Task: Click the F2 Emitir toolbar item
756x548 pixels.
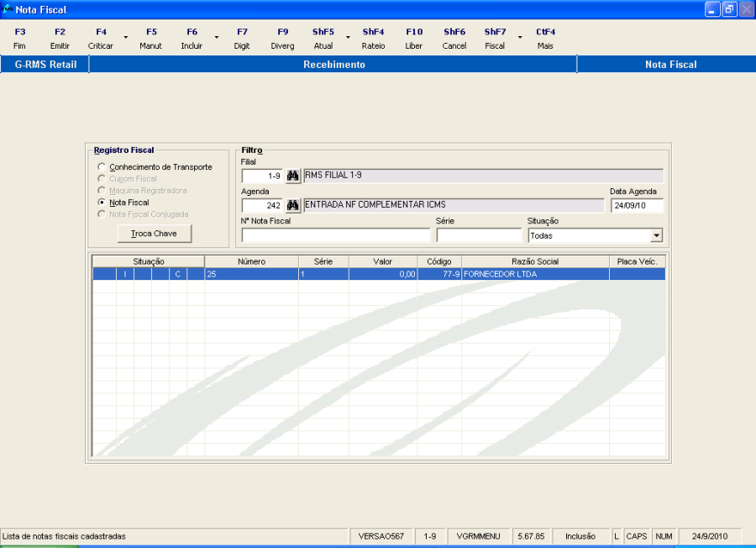Action: [x=60, y=39]
